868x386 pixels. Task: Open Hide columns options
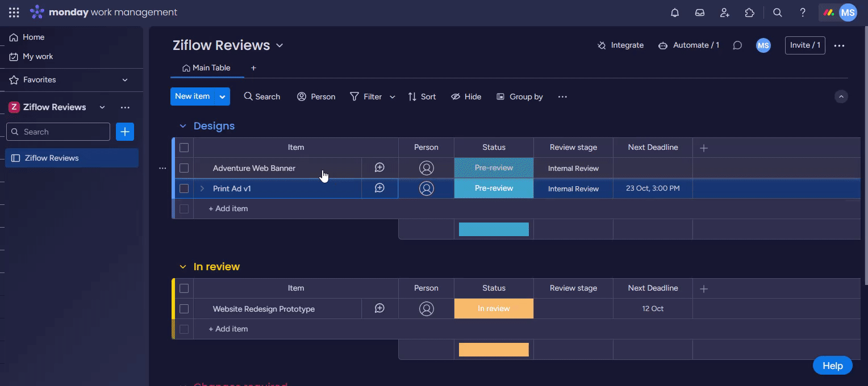pyautogui.click(x=466, y=96)
